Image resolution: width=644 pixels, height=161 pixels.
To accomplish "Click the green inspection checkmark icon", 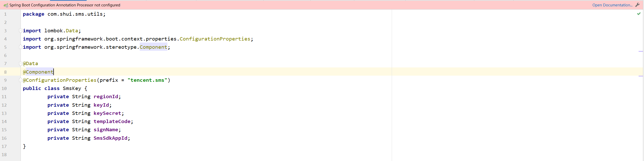I will 639,14.
